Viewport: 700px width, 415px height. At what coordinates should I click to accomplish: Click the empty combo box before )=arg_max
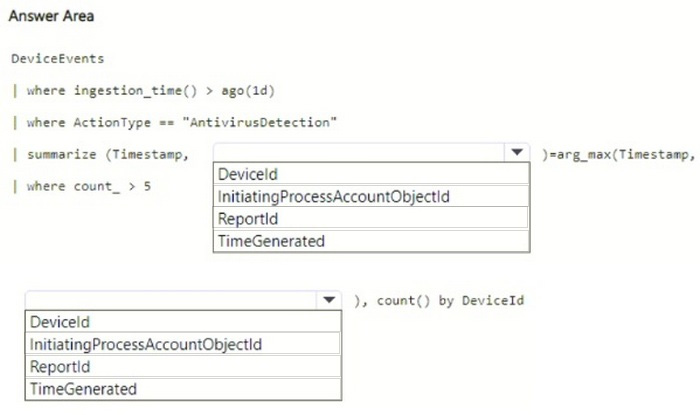click(x=359, y=153)
